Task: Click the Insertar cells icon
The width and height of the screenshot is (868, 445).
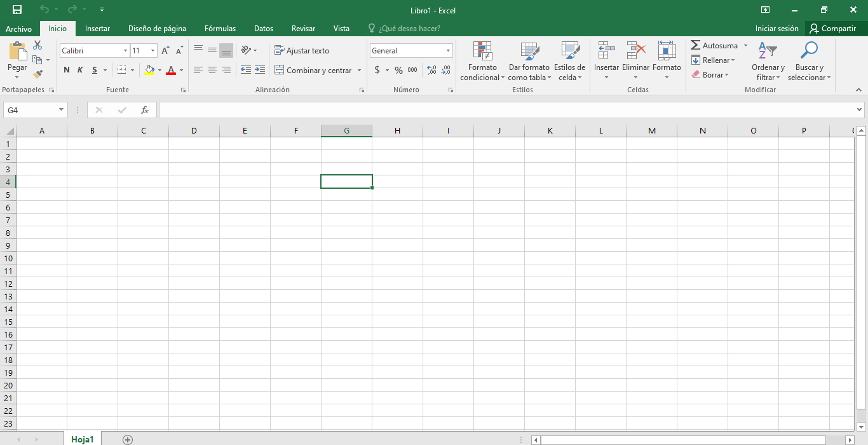Action: [606, 51]
